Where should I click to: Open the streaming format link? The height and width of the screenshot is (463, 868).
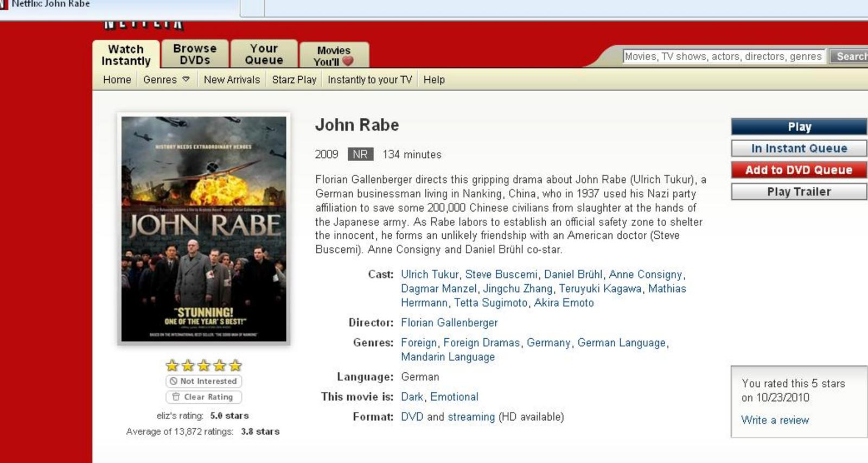(x=471, y=417)
